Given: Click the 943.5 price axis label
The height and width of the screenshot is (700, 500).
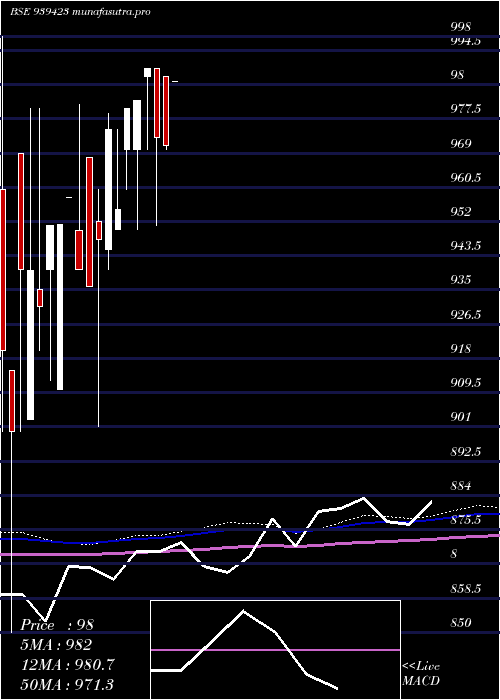Looking at the screenshot, I should click(x=465, y=246).
